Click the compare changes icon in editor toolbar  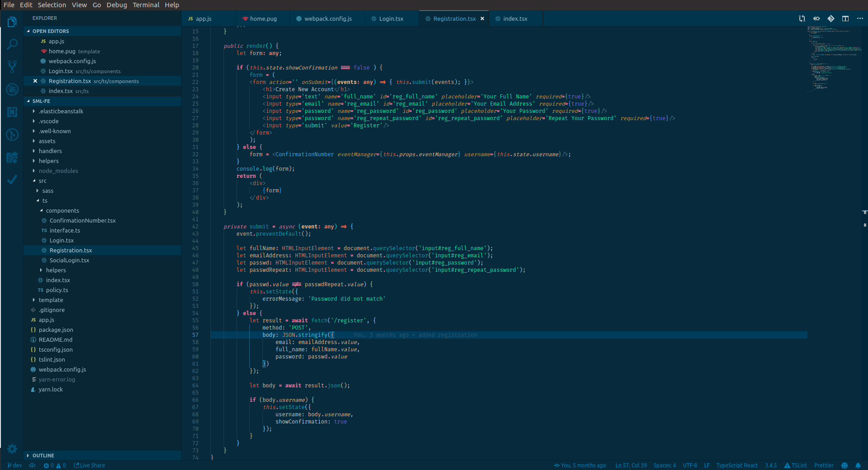[802, 19]
